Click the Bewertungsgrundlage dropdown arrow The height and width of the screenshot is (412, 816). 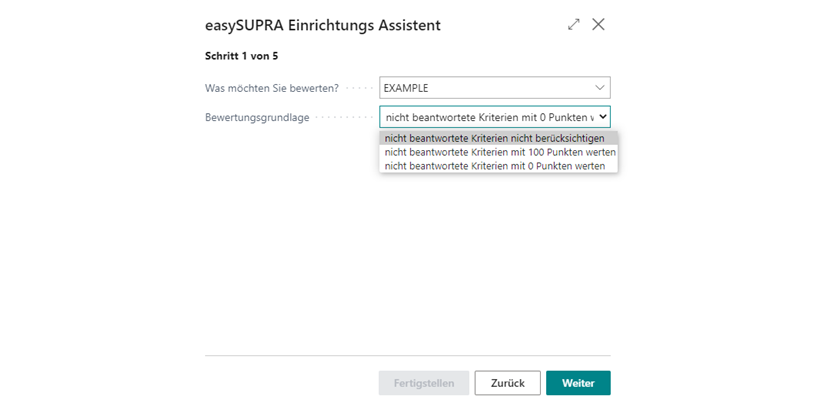603,117
